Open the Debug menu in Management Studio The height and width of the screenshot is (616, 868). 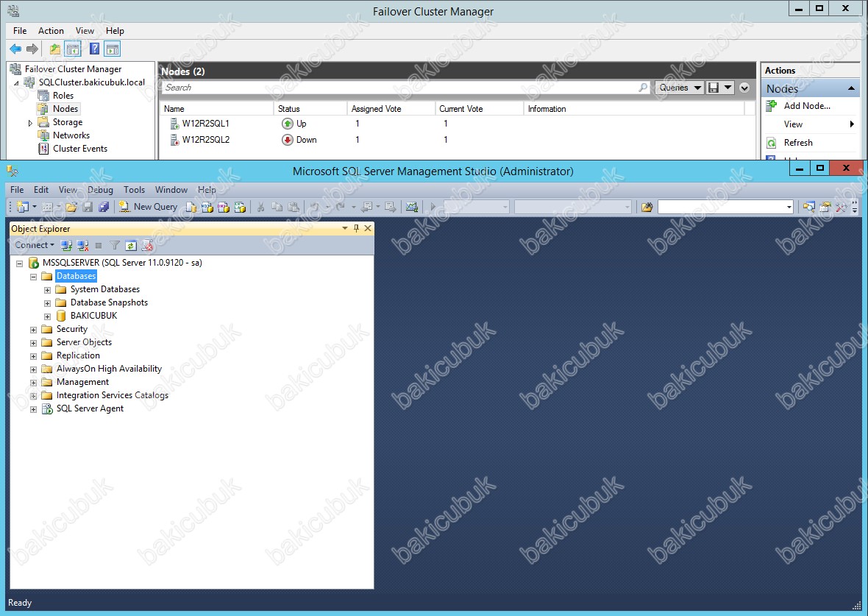(x=100, y=189)
